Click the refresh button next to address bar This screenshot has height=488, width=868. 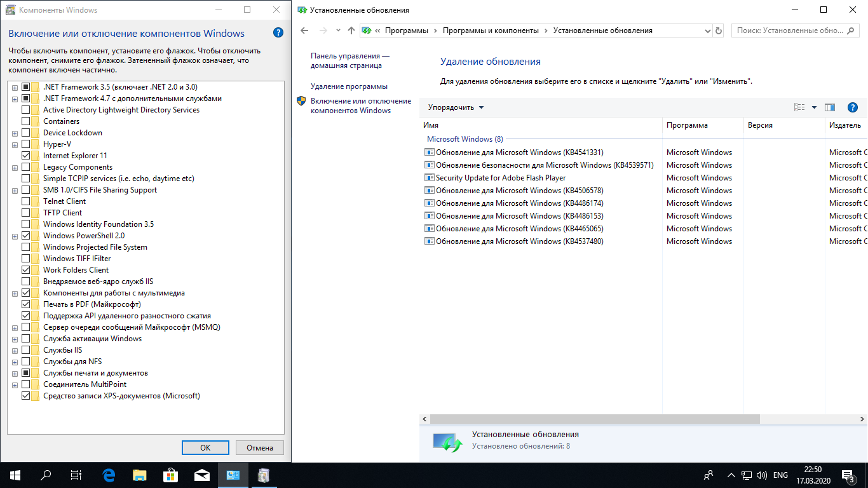(719, 30)
